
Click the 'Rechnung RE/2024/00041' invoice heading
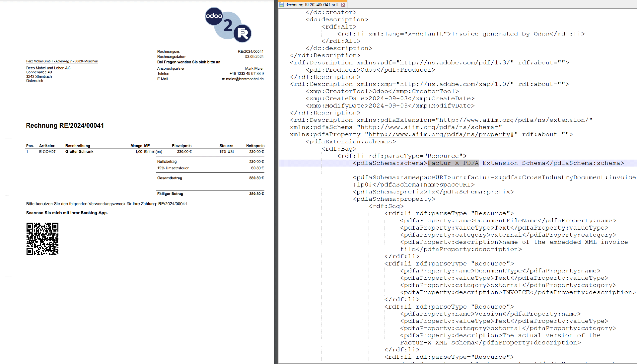coord(65,126)
